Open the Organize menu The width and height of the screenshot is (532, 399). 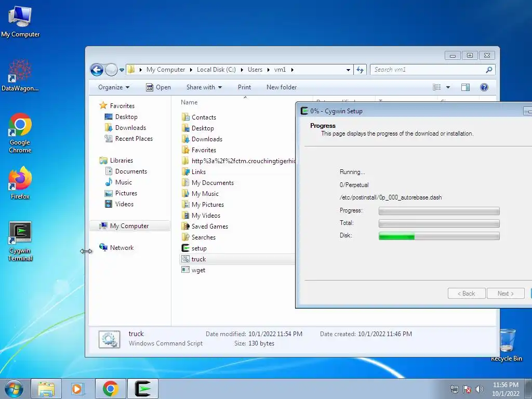point(114,87)
